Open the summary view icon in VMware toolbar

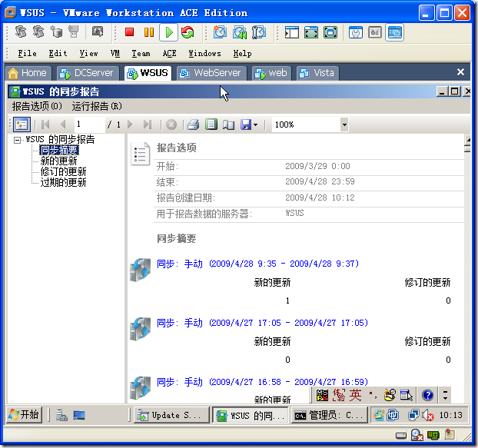point(356,32)
